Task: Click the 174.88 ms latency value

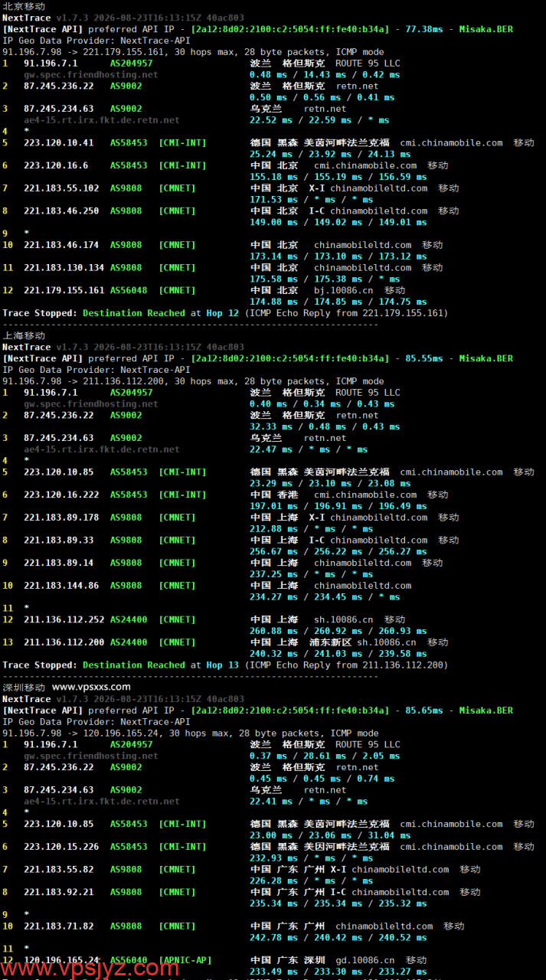Action: pyautogui.click(x=274, y=302)
